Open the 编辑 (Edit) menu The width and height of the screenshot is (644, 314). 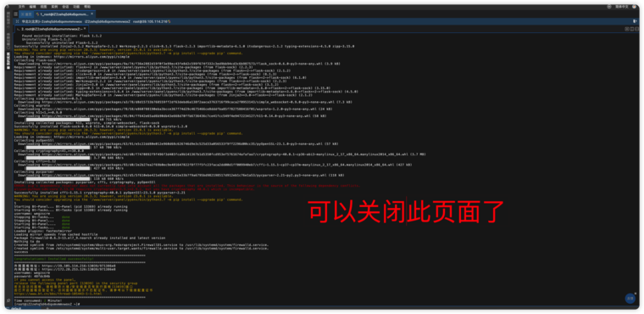[x=32, y=7]
